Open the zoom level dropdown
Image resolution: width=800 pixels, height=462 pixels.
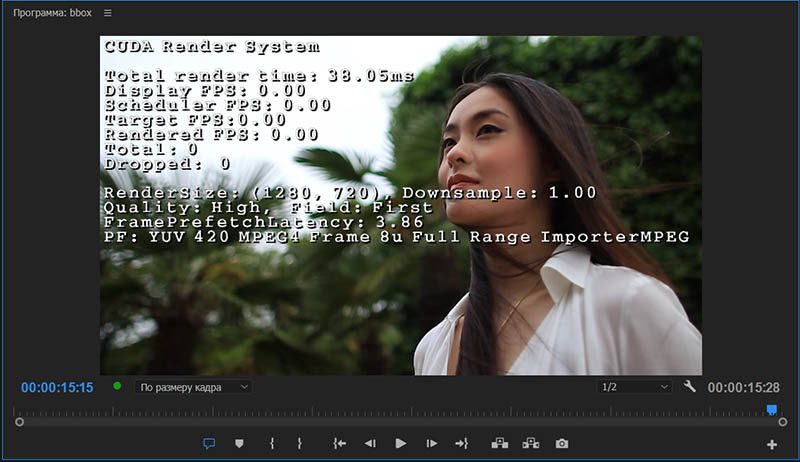coord(194,388)
